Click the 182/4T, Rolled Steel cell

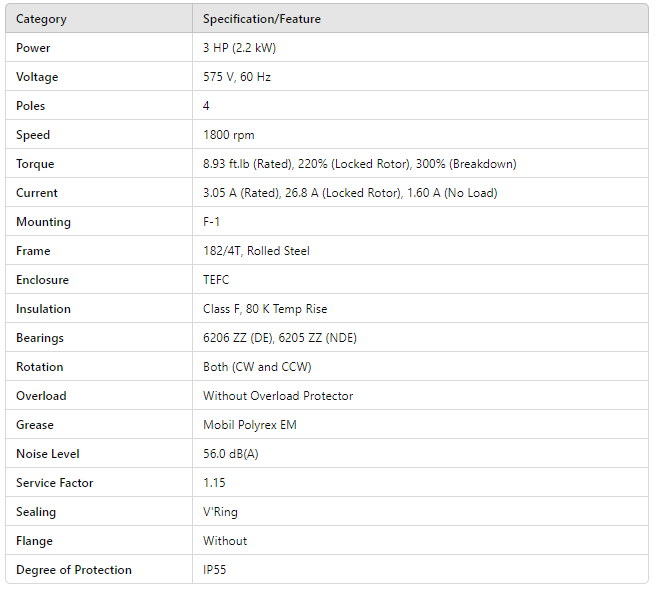pyautogui.click(x=256, y=251)
